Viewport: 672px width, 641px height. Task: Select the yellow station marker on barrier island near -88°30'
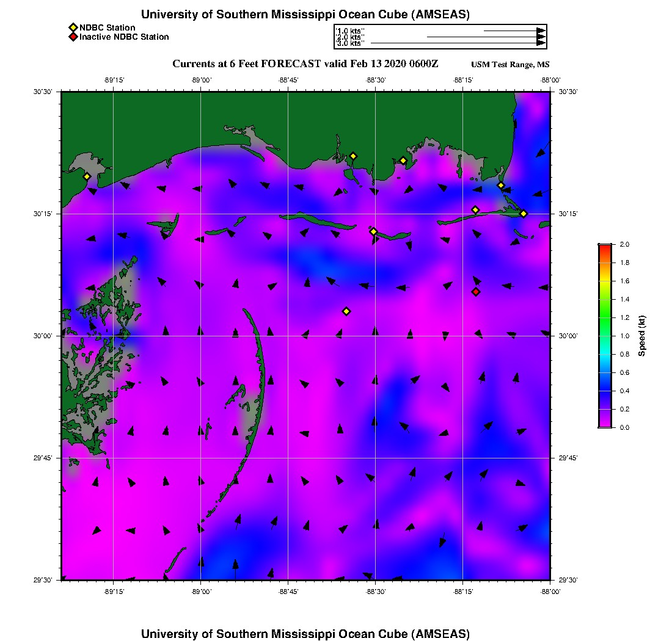point(373,231)
